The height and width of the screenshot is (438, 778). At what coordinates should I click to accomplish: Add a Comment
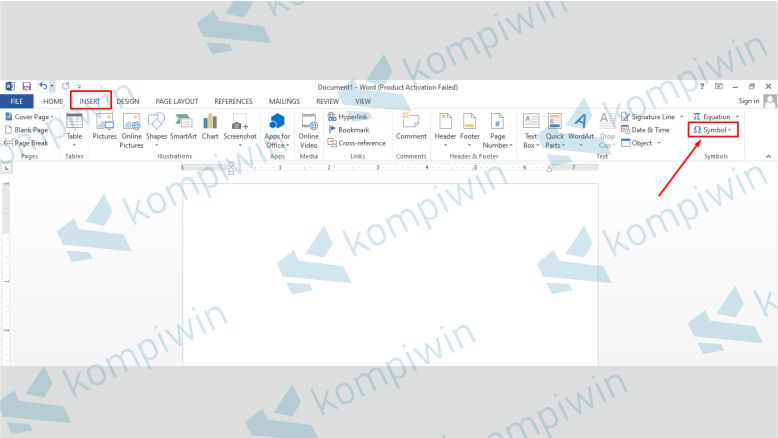pyautogui.click(x=411, y=126)
